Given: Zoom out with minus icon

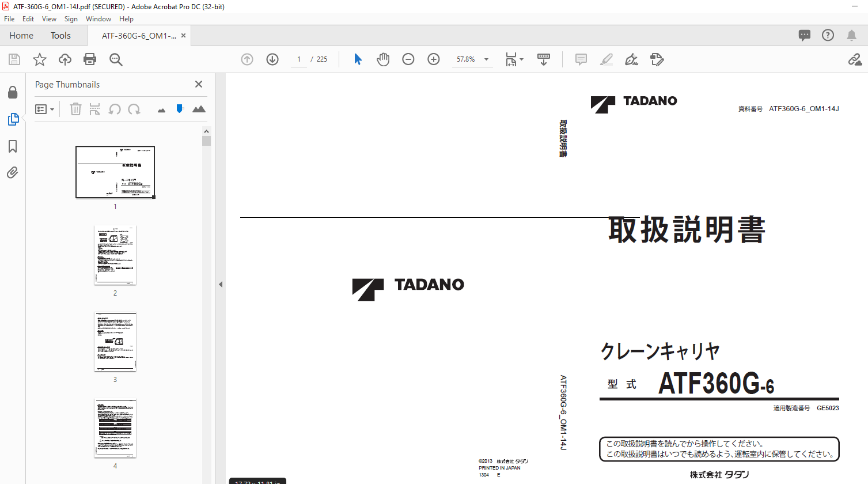Looking at the screenshot, I should click(x=408, y=59).
